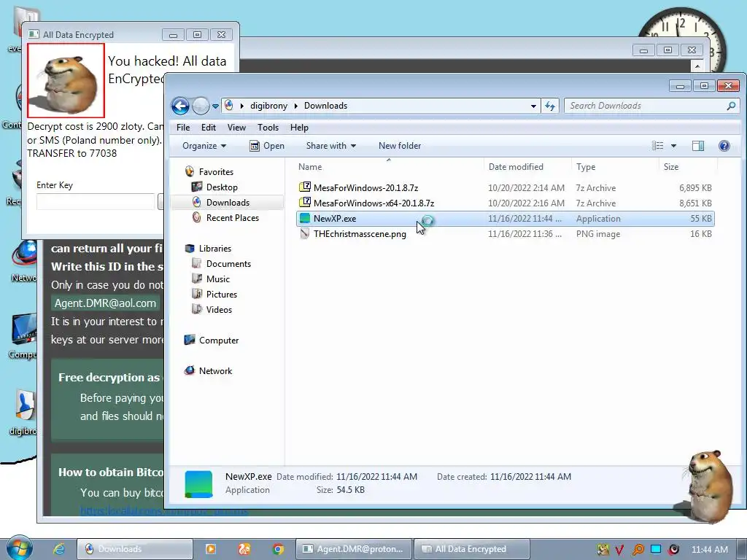Click the NewXP.exe file icon in list
747x560 pixels.
[304, 219]
